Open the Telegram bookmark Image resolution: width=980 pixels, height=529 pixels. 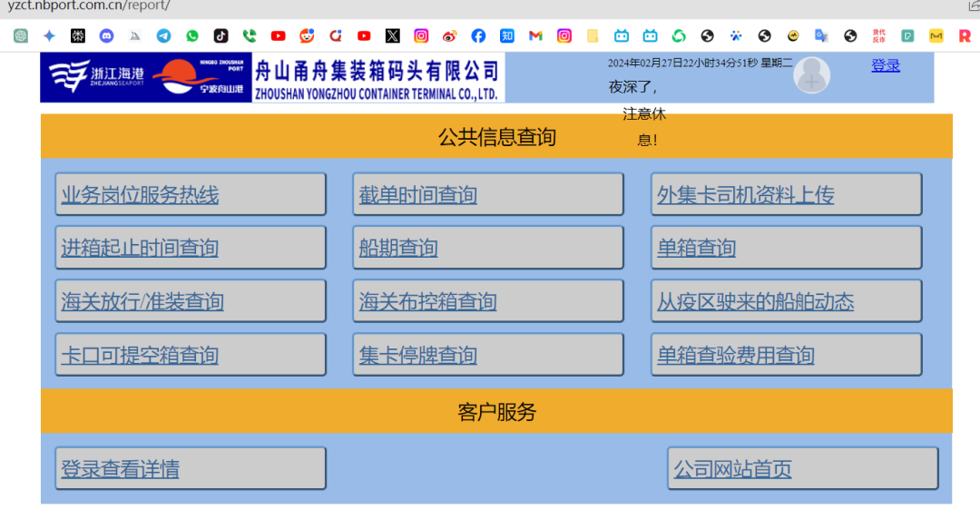point(164,36)
